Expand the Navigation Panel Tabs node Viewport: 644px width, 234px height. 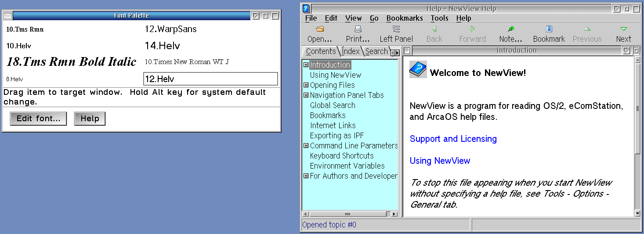(x=306, y=95)
